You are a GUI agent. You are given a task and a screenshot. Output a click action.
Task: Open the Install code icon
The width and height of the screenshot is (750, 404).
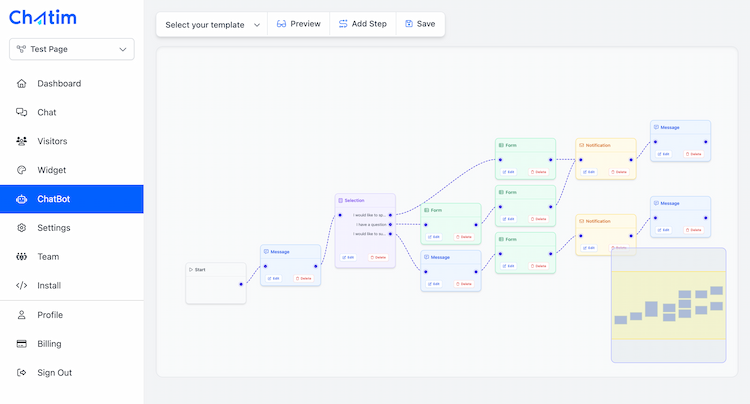22,286
